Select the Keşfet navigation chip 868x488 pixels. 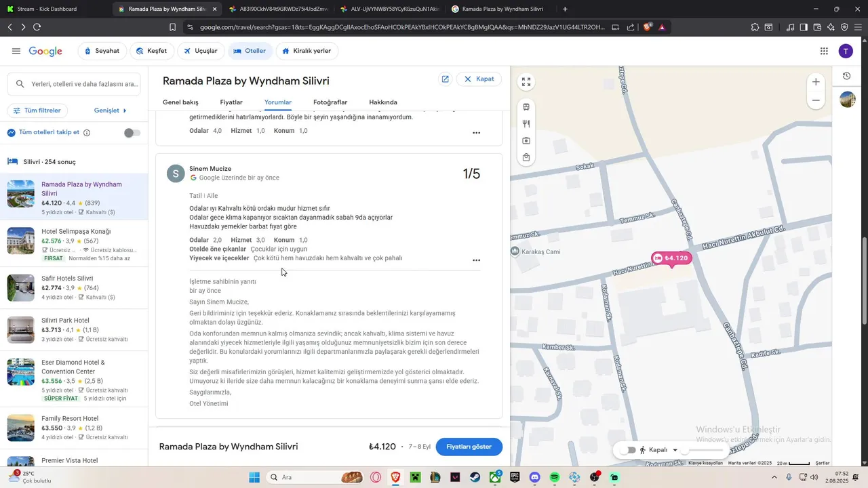(x=151, y=52)
